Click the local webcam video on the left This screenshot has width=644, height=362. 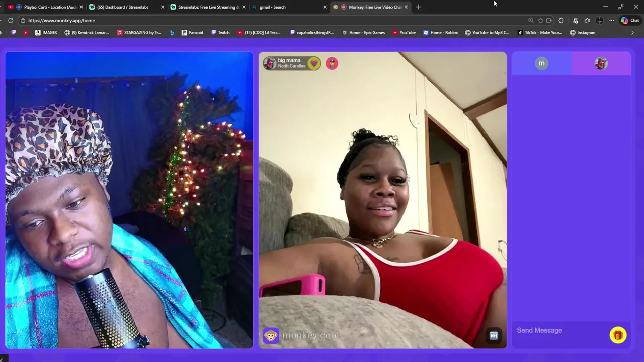click(129, 200)
